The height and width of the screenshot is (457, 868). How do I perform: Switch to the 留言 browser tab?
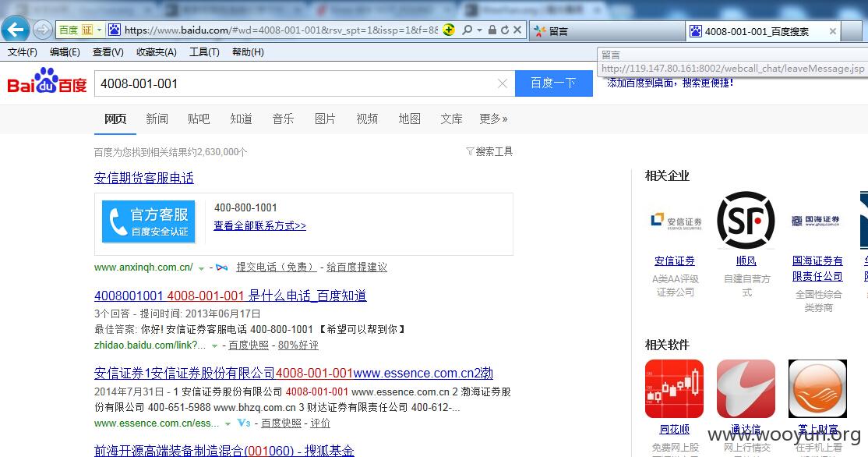(607, 31)
